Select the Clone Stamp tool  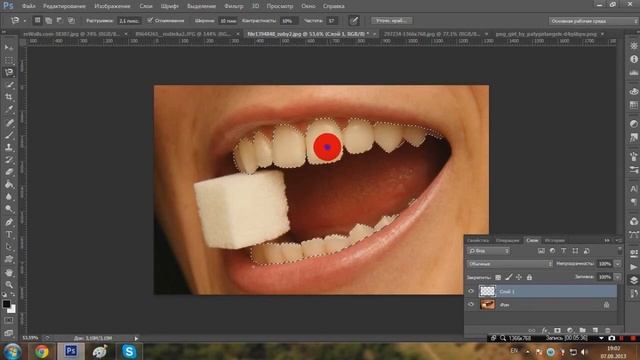(9, 147)
